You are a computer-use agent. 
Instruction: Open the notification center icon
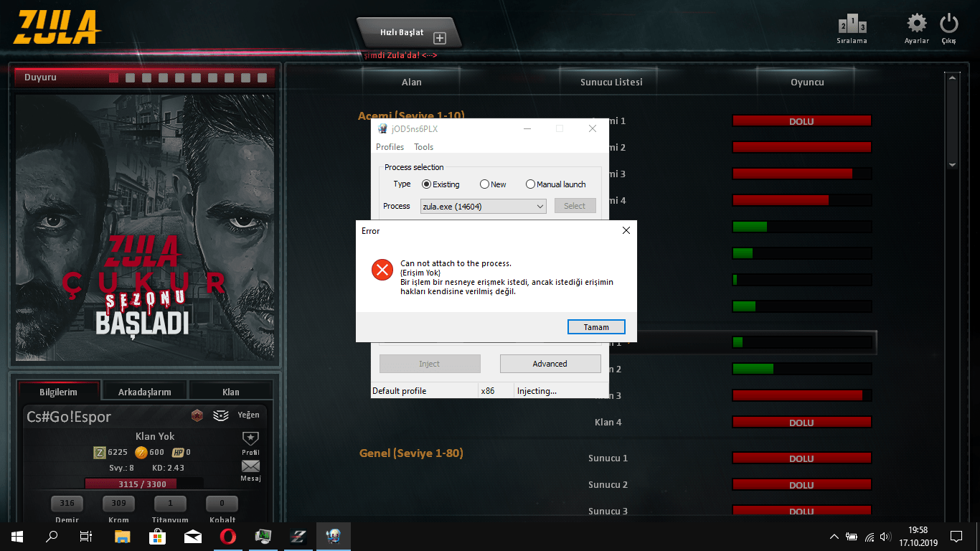[x=956, y=536]
